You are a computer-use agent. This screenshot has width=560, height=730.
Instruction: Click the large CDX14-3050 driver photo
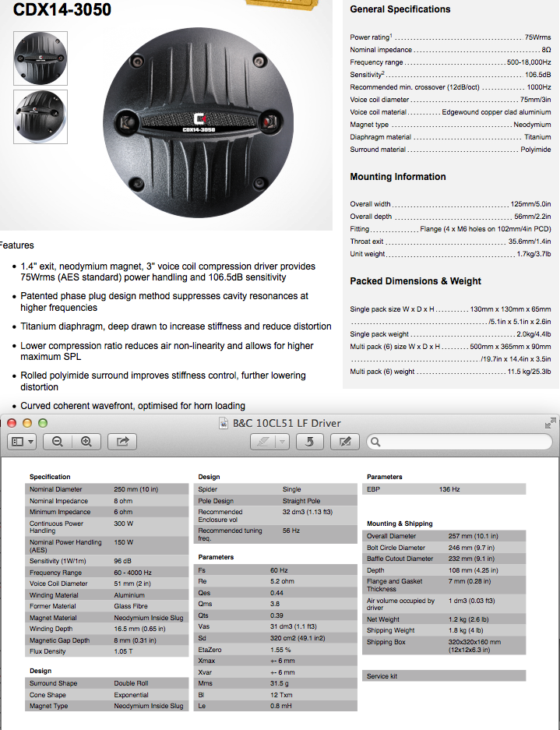tap(199, 123)
